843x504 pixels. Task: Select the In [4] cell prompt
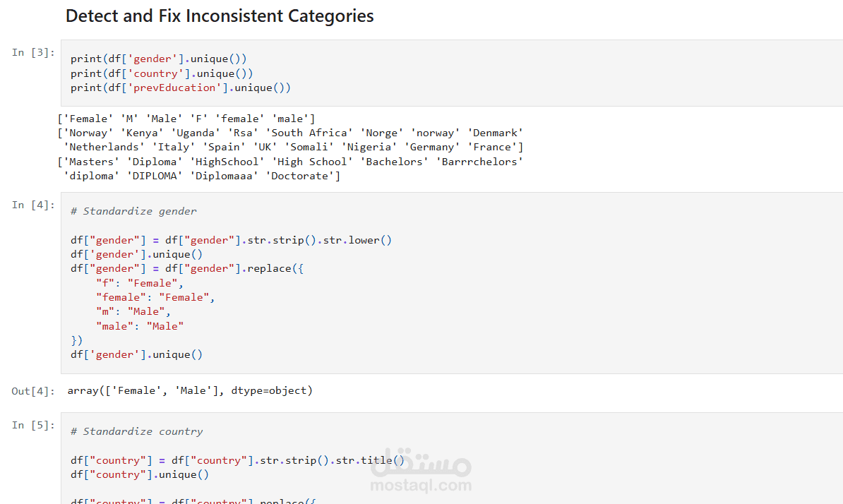(x=33, y=205)
